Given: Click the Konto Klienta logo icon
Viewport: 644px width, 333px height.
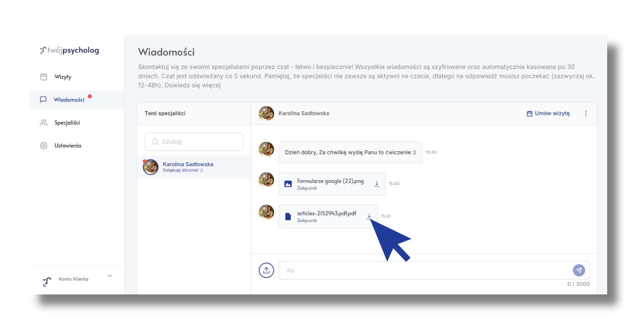Looking at the screenshot, I should tap(47, 282).
